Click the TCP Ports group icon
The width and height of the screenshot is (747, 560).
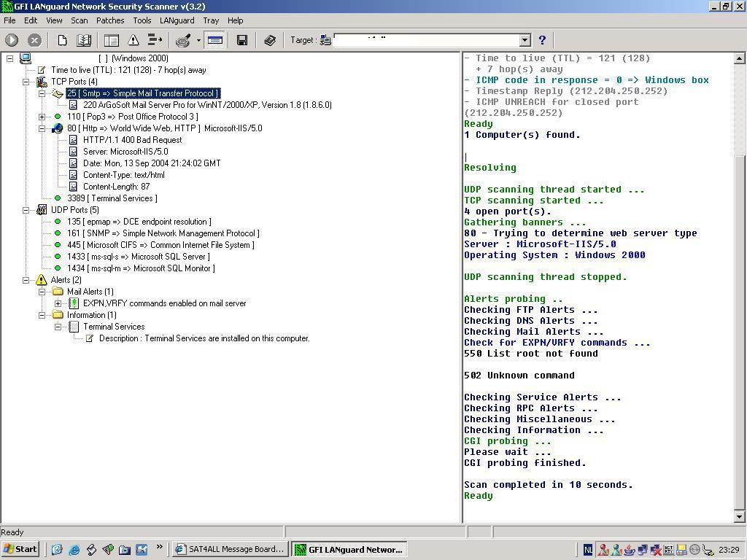tap(42, 82)
